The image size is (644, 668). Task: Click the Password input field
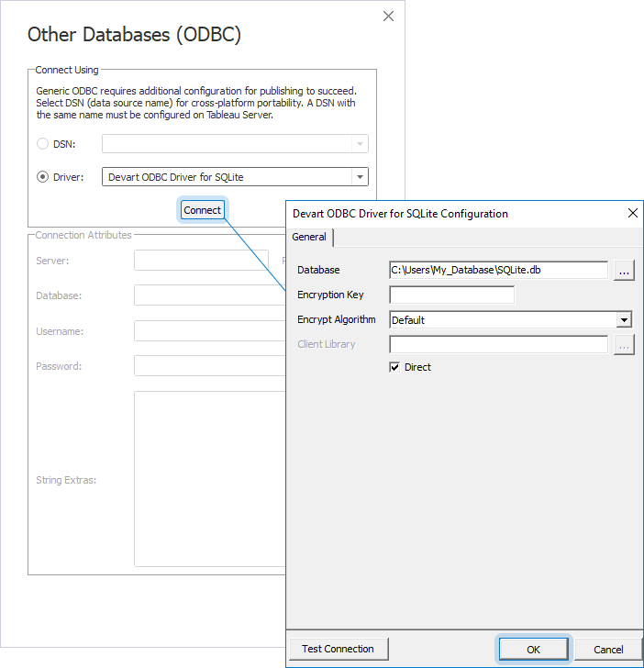tap(210, 366)
